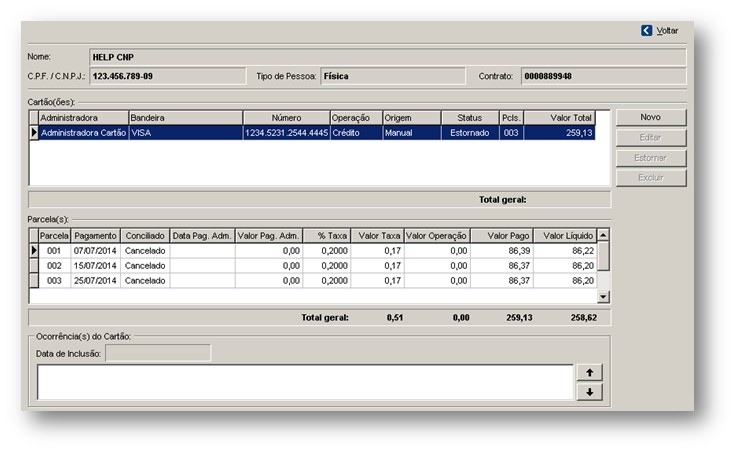Viewport: 736px width, 453px height.
Task: Click Valor Pago 86,39 cell
Action: (502, 251)
